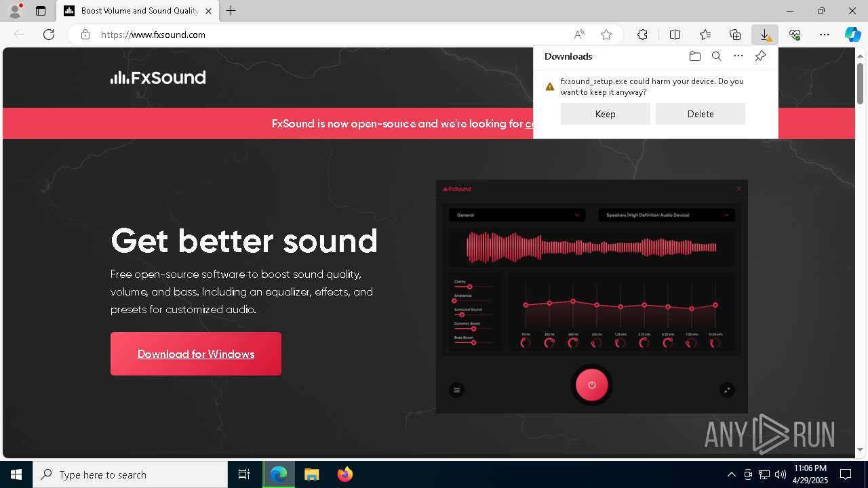Close the Boost Volume and Sound Quality tab
Image resolution: width=868 pixels, height=488 pixels.
click(209, 11)
